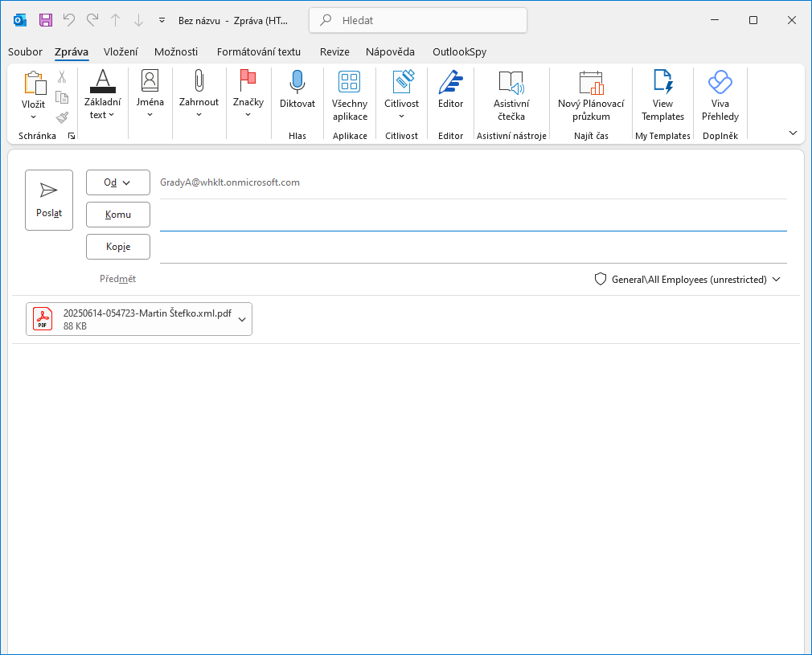Image resolution: width=812 pixels, height=655 pixels.
Task: Click in the message body area
Action: pyautogui.click(x=406, y=497)
